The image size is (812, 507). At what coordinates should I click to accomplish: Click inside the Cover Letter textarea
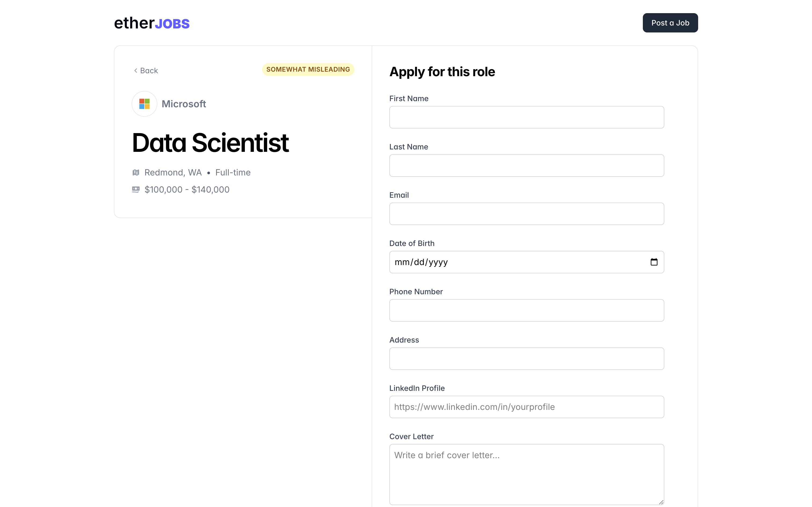(526, 474)
